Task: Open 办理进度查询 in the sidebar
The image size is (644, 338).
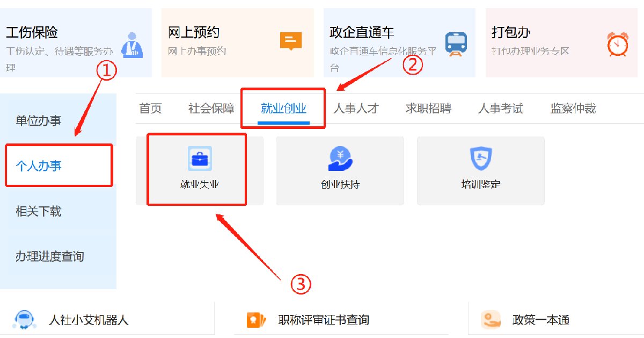Action: pos(50,256)
